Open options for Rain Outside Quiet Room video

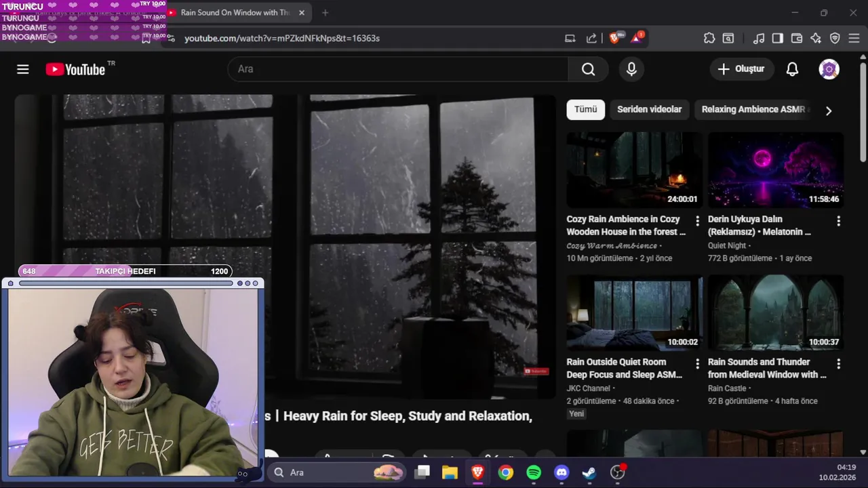[x=697, y=364]
